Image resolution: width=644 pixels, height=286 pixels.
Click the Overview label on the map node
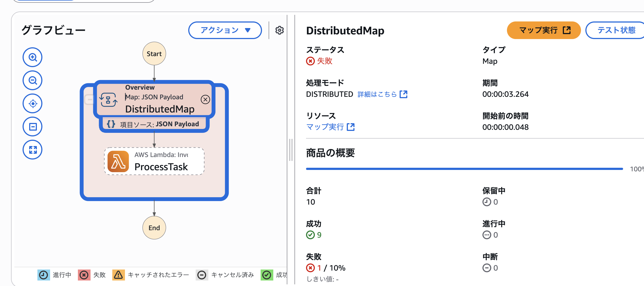pyautogui.click(x=140, y=87)
